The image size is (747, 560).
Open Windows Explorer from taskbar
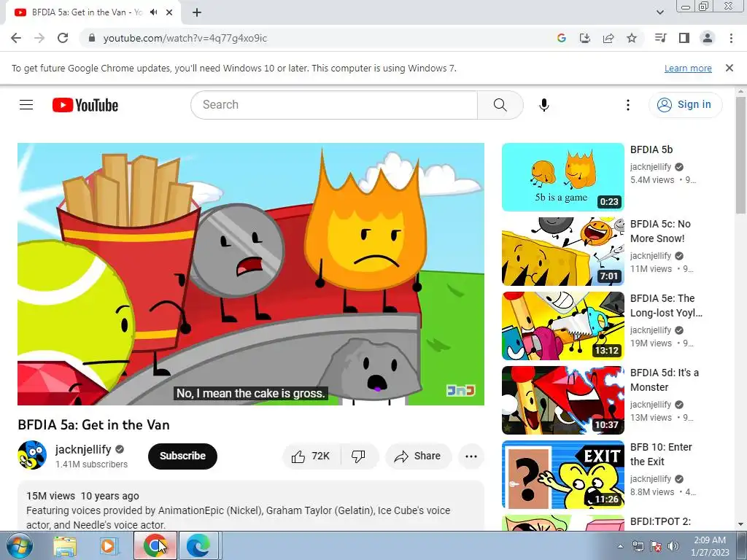tap(65, 546)
